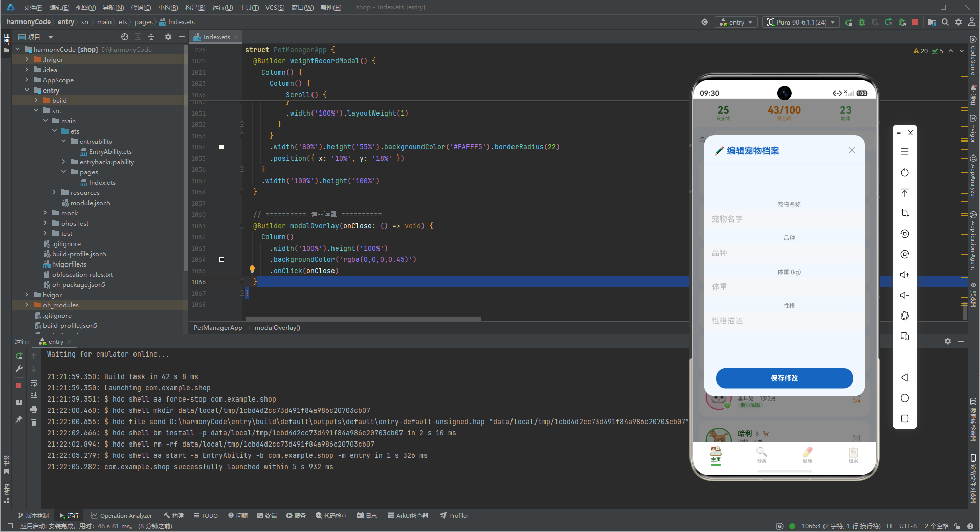The height and width of the screenshot is (532, 980).
Task: Click the emulator shake device icon
Action: click(x=904, y=316)
